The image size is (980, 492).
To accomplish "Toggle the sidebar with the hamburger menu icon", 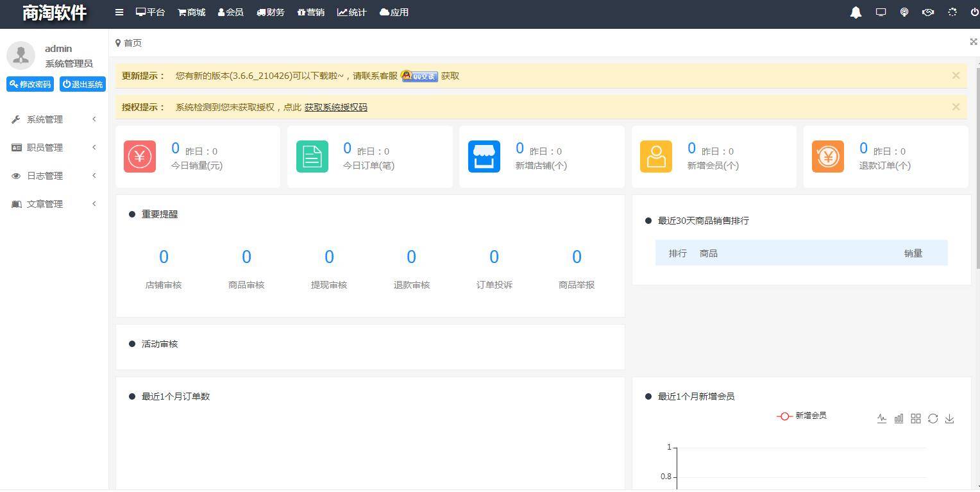I will (119, 12).
